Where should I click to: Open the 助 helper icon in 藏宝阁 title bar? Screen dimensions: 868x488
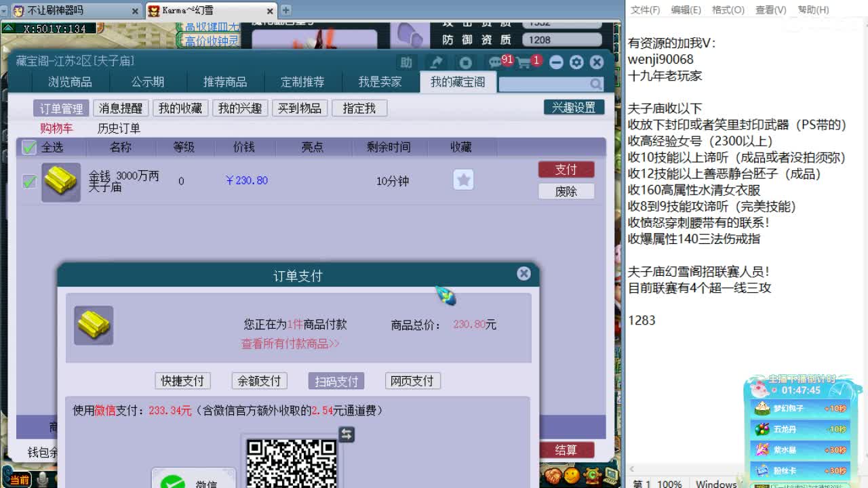coord(406,62)
